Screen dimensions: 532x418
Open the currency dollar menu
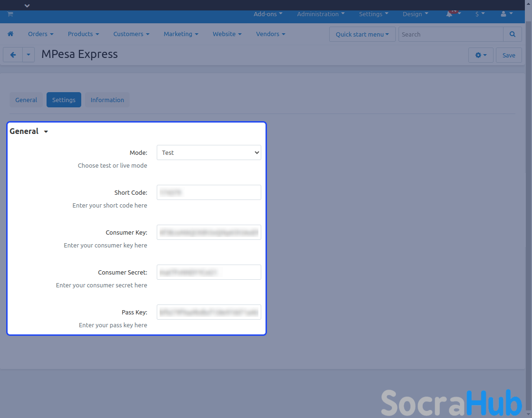pyautogui.click(x=480, y=14)
